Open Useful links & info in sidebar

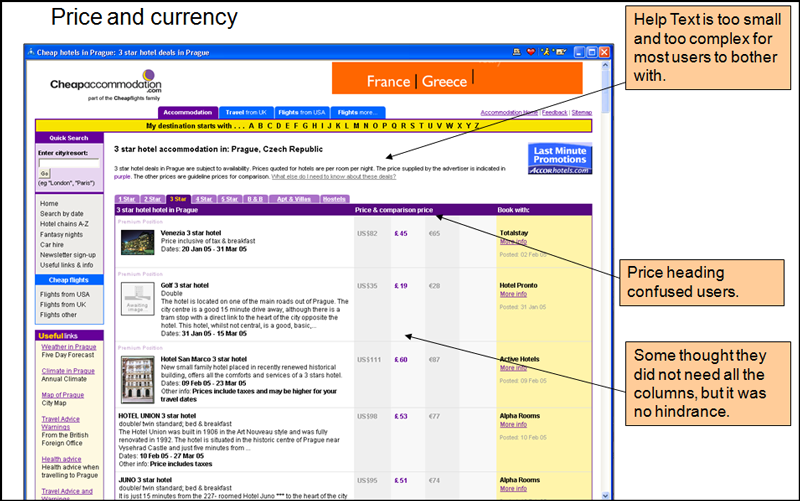tap(67, 265)
